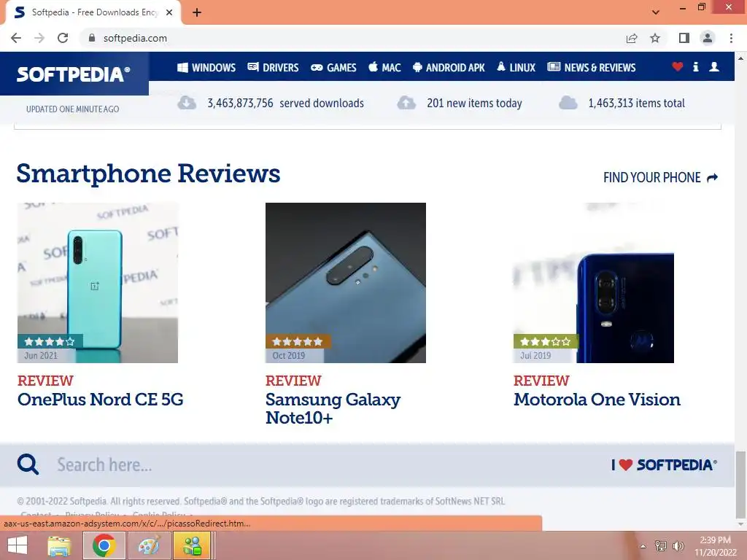Click the browser forward arrow

(x=39, y=38)
